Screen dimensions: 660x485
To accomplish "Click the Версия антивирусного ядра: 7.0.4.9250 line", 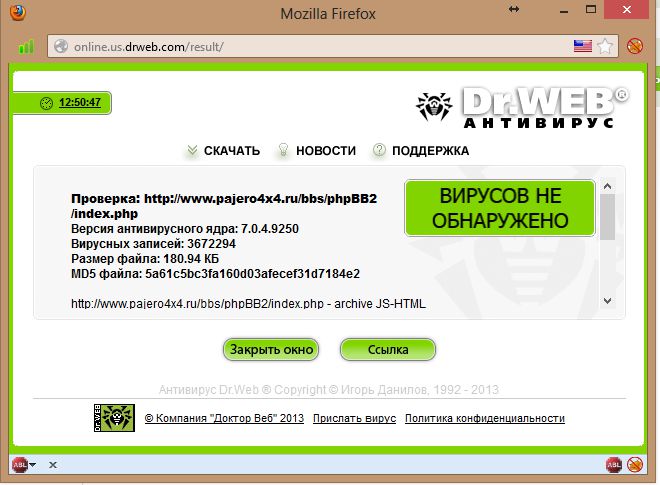I will pyautogui.click(x=185, y=229).
